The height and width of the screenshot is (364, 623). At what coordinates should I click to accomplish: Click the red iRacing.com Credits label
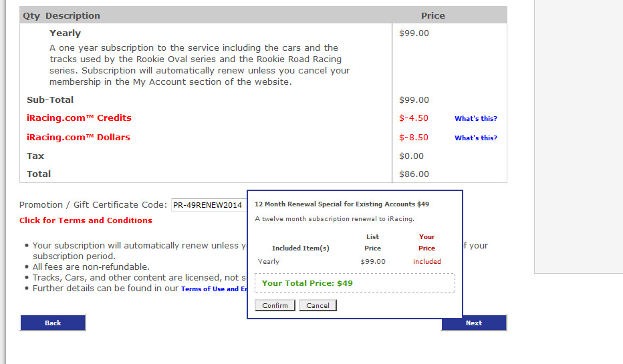pyautogui.click(x=79, y=118)
